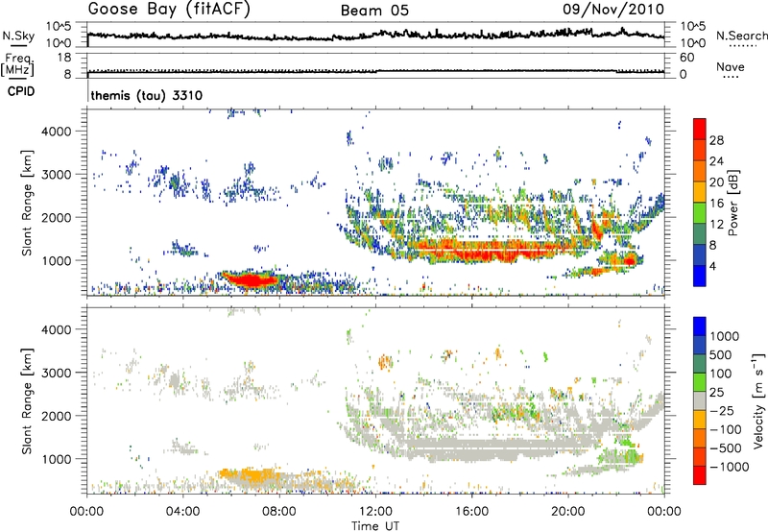Click the "60" Nave axis tick label
This screenshot has height=532, width=768.
(x=686, y=58)
